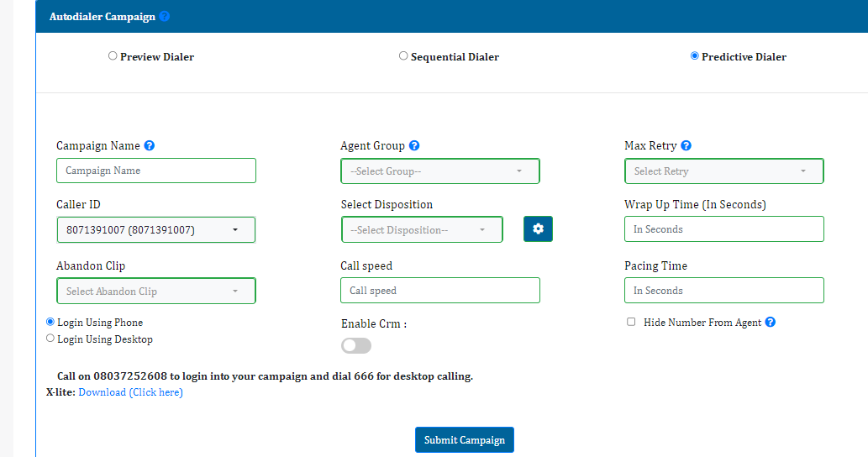Click help icon beside Autodialer Campaign title
Screen dimensions: 868x457
point(165,16)
